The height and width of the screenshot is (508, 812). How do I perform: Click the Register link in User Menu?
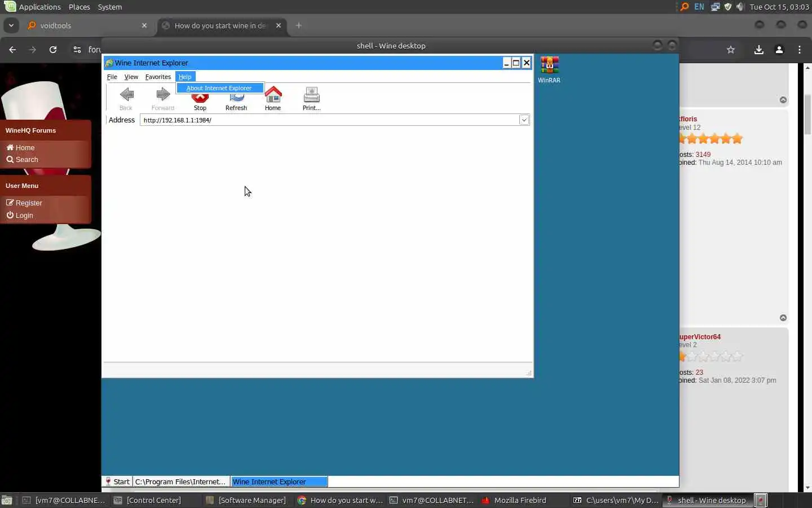tap(24, 203)
